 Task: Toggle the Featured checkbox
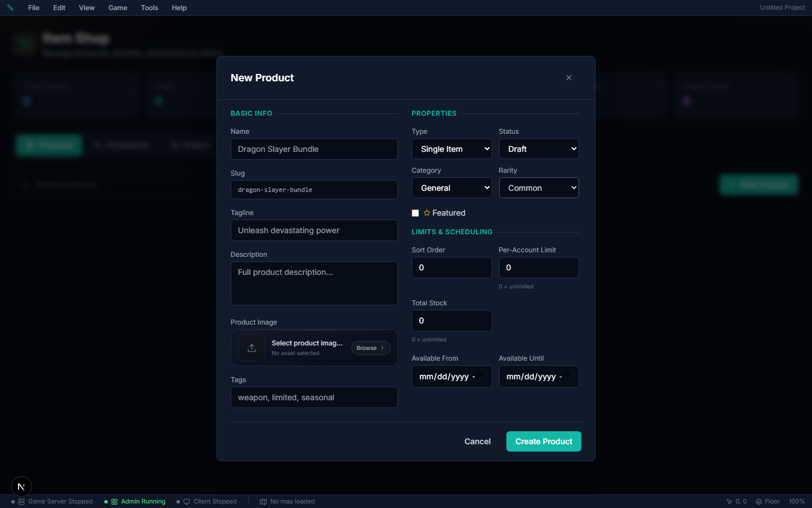pos(416,213)
